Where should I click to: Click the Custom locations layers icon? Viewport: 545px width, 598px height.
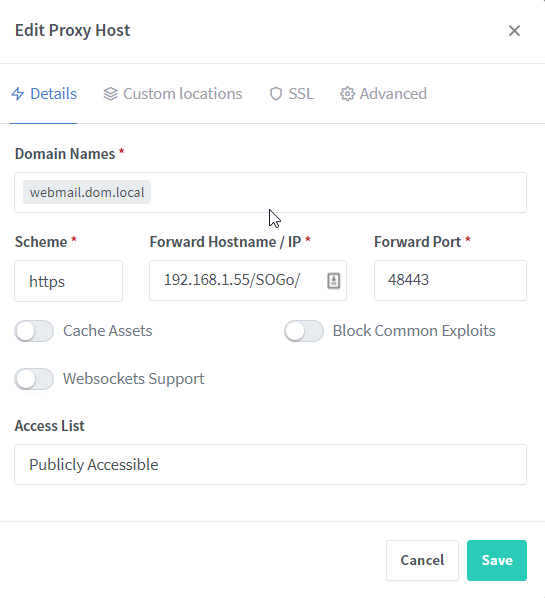(x=110, y=94)
